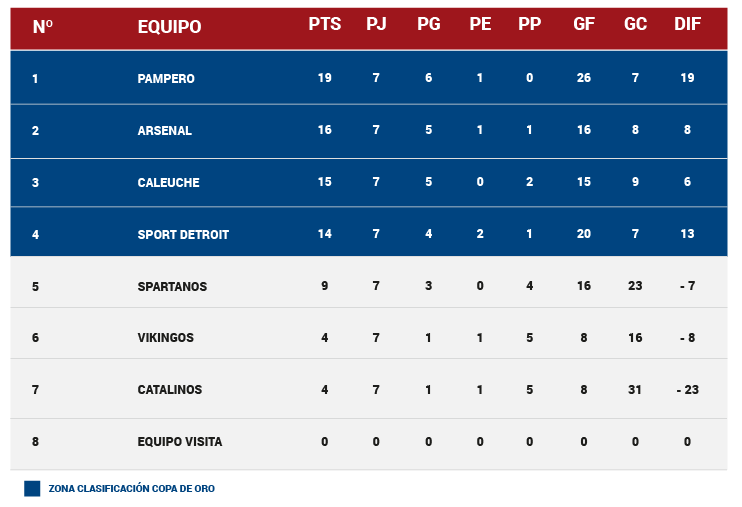
Task: Click the PP column header
Action: (x=529, y=24)
